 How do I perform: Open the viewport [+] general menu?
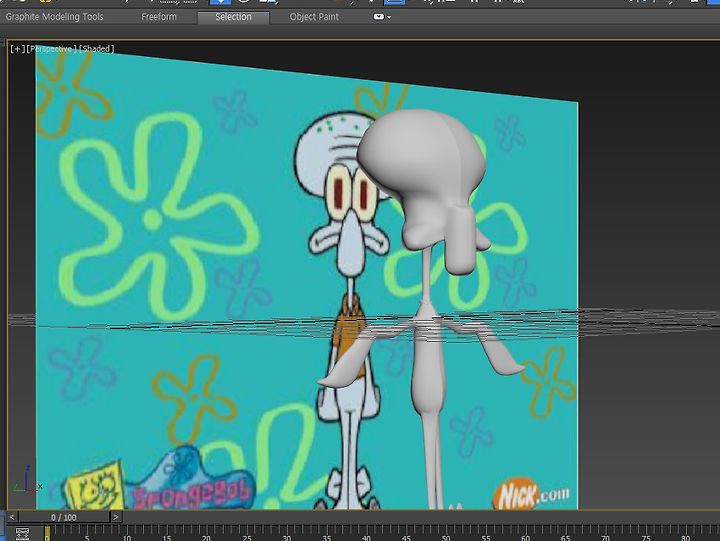pos(17,49)
